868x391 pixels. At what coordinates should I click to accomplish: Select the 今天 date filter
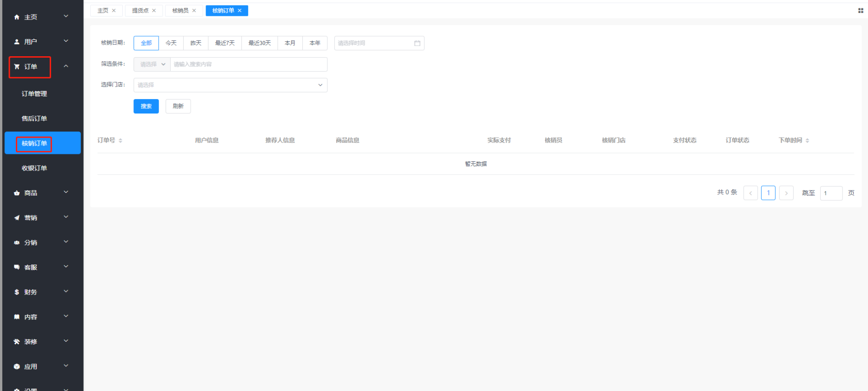click(171, 43)
